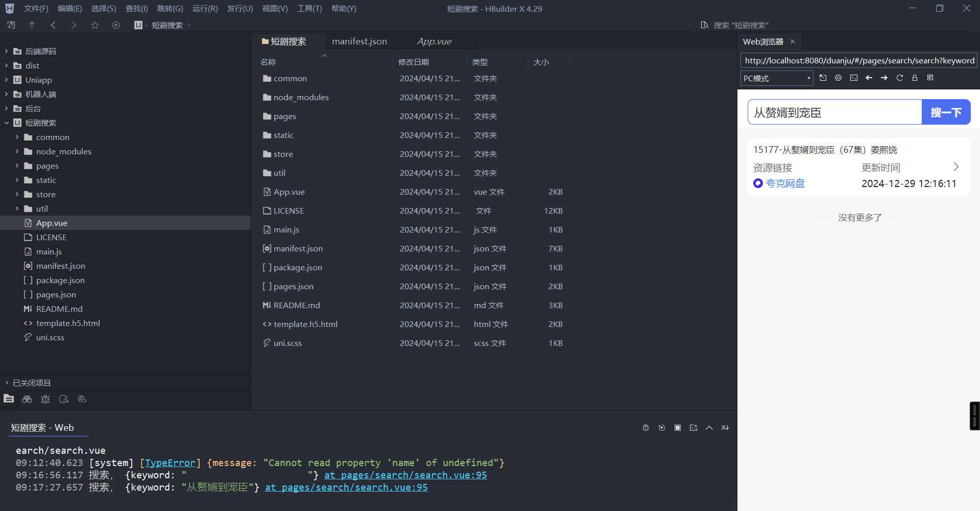Refresh the Web browser preview
980x511 pixels.
tap(900, 78)
